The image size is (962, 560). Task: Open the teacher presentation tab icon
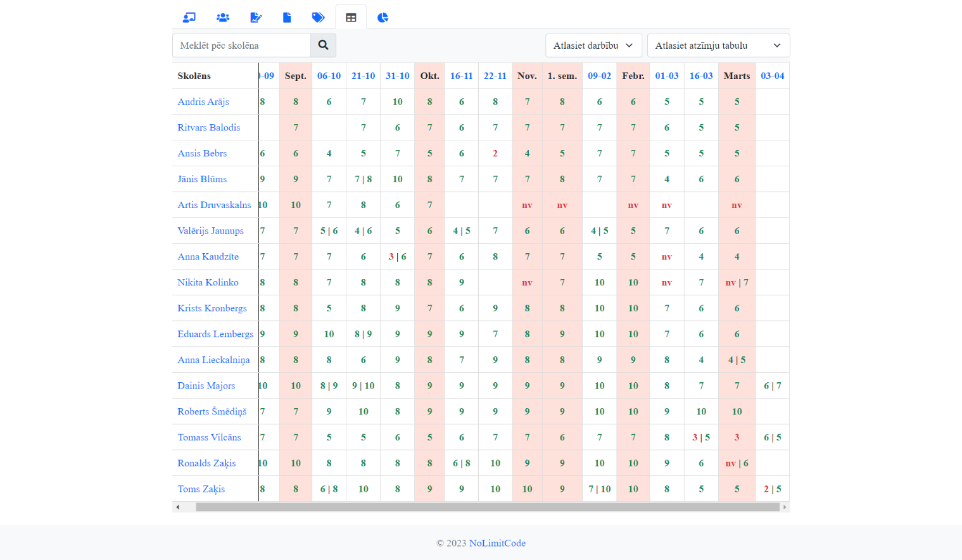(x=189, y=18)
